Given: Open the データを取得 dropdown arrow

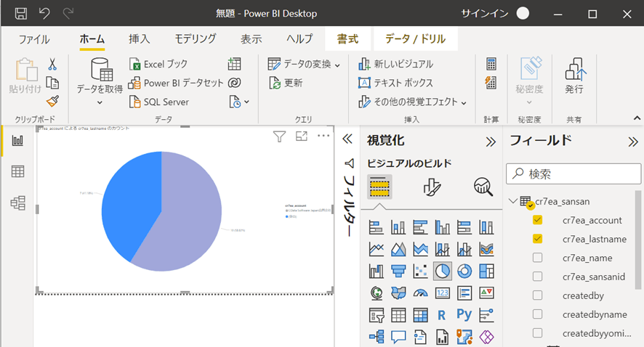Looking at the screenshot, I should pyautogui.click(x=100, y=102).
